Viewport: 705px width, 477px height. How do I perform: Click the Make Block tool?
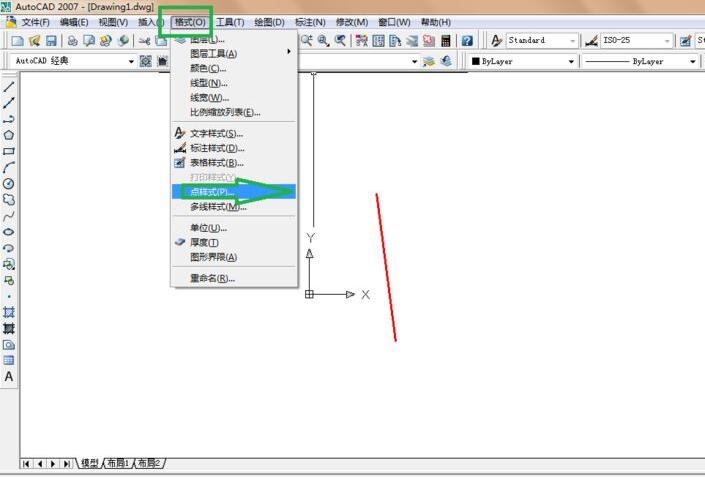point(9,281)
